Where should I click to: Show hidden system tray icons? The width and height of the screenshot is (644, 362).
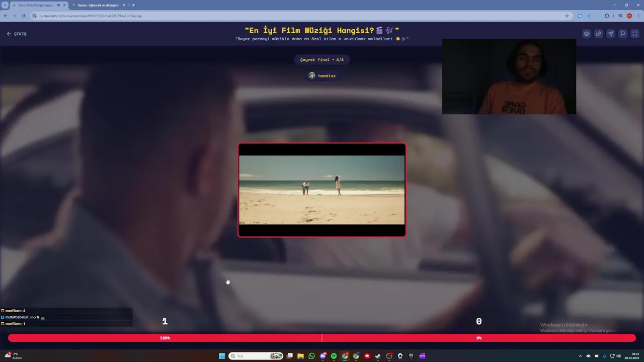coord(580,356)
